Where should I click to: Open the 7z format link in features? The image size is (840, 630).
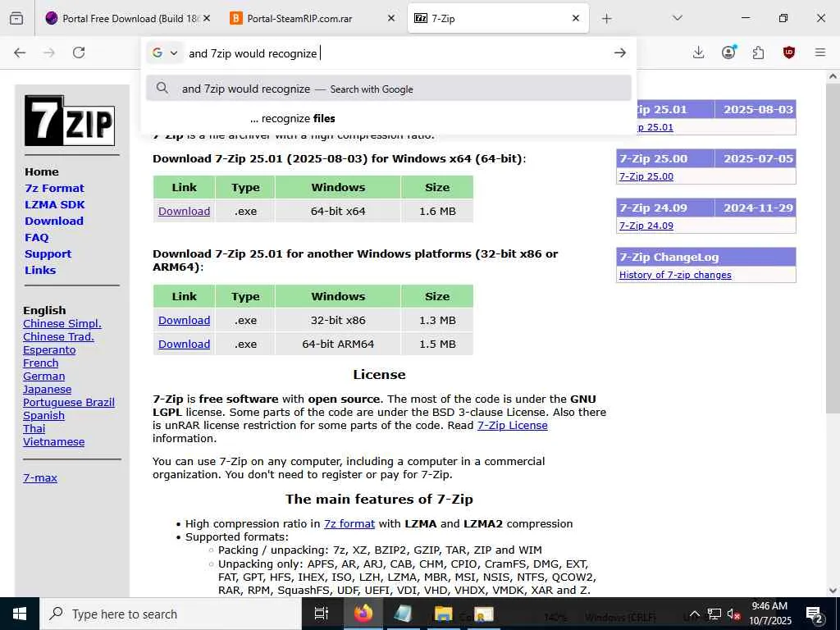coord(349,523)
